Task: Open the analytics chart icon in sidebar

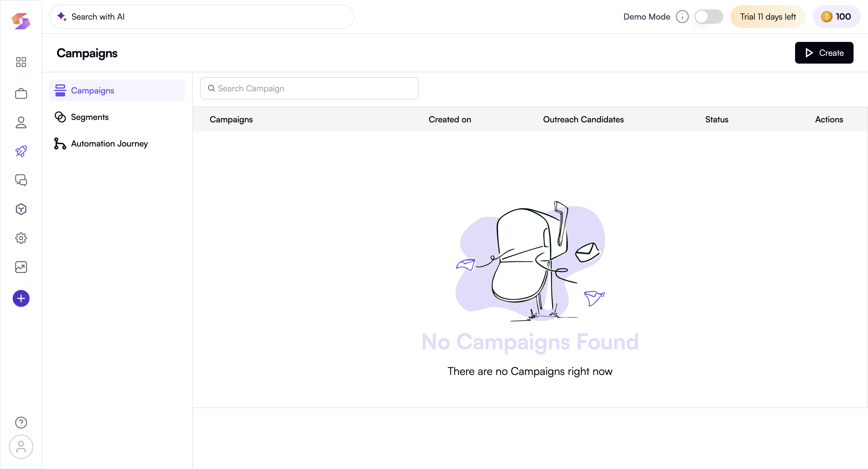Action: point(21,267)
